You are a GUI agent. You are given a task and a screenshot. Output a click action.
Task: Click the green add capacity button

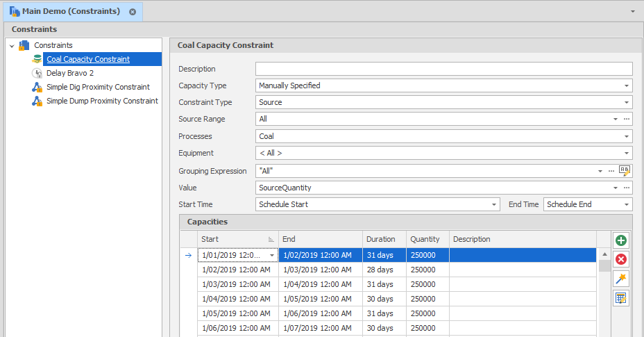(621, 240)
